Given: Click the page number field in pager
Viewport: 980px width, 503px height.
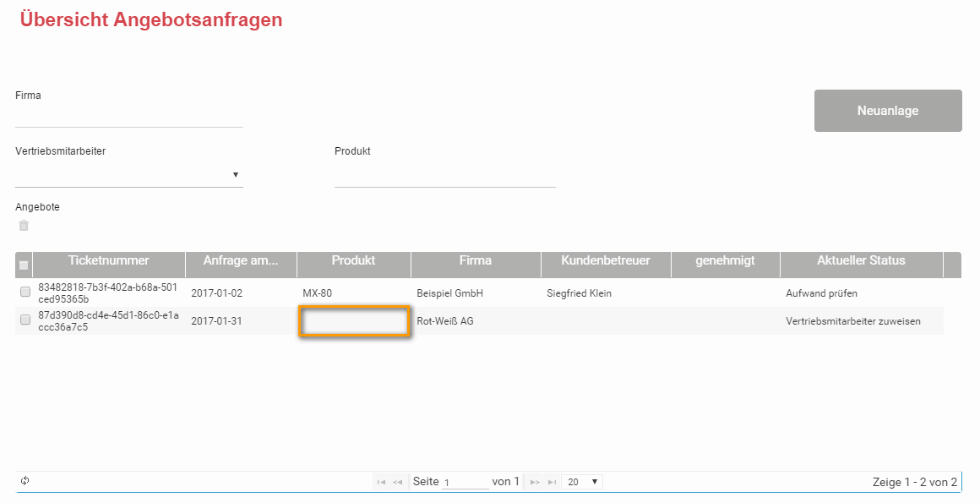Looking at the screenshot, I should point(465,482).
